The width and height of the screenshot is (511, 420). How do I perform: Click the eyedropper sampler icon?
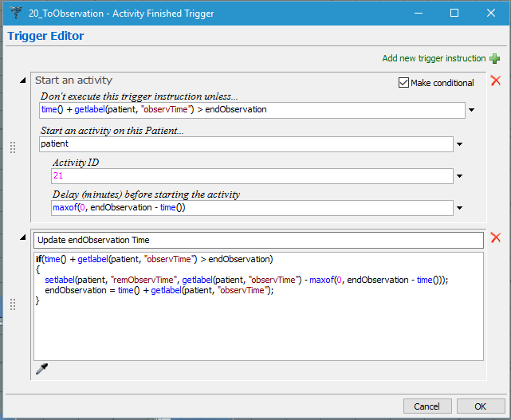pos(41,368)
